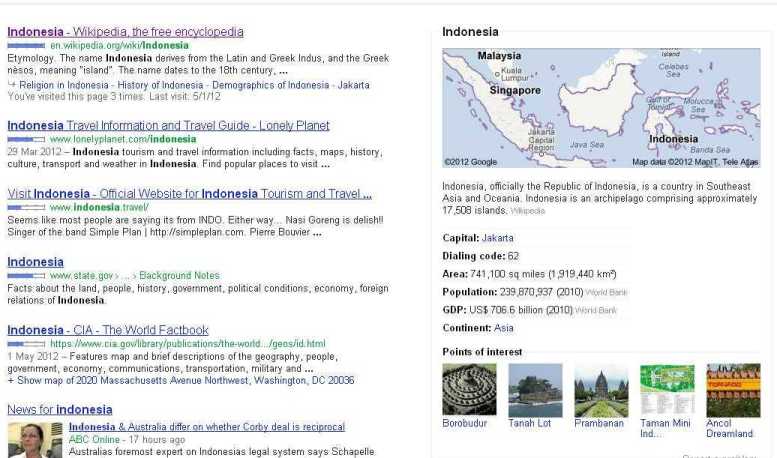777x458 pixels.
Task: Open Visit Indonesia official tourism website result
Action: 189,194
